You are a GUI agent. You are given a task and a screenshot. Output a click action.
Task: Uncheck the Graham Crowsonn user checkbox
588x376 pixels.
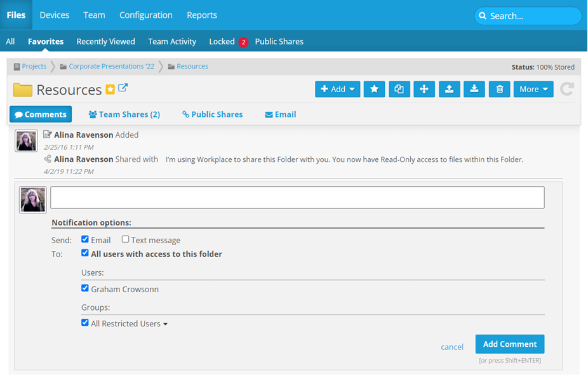[85, 288]
